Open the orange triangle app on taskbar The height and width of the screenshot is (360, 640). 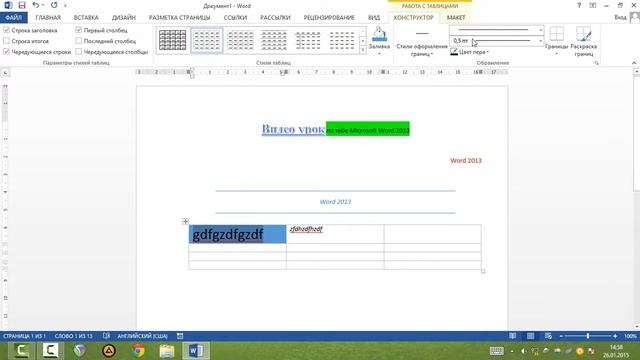[109, 351]
